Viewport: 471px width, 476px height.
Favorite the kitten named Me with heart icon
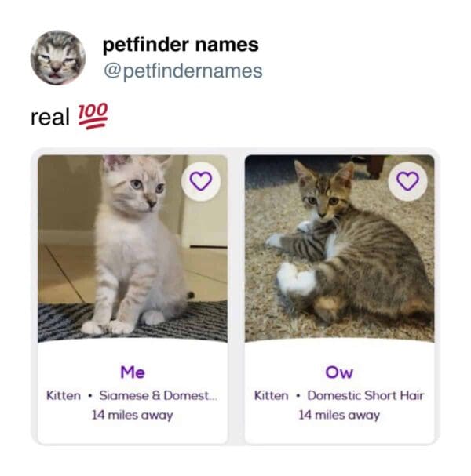click(200, 181)
